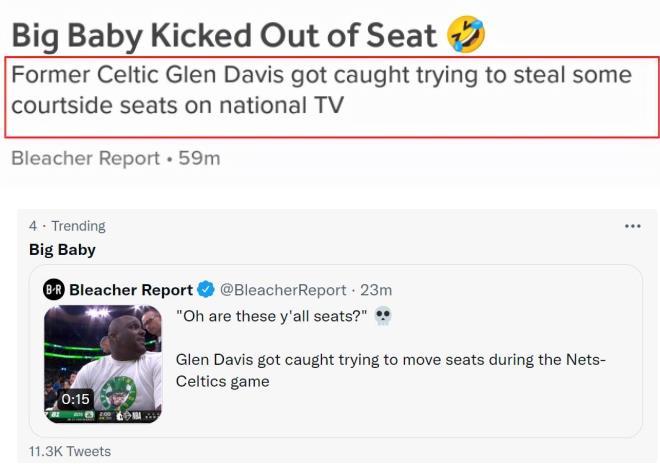
Task: Click the 59m timestamp
Action: [x=199, y=158]
